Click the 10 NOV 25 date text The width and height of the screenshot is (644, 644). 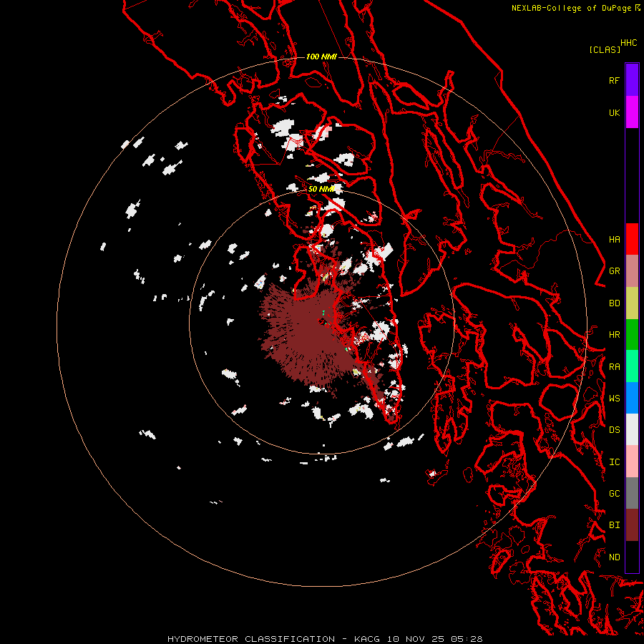click(x=416, y=639)
